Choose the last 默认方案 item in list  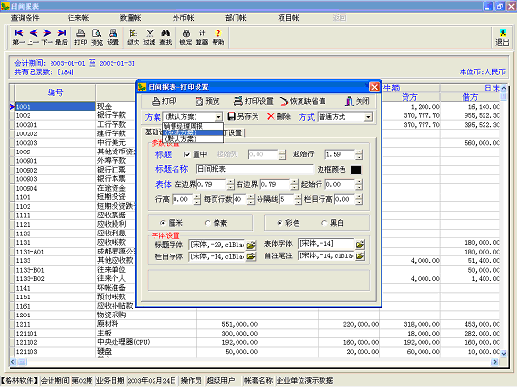193,139
